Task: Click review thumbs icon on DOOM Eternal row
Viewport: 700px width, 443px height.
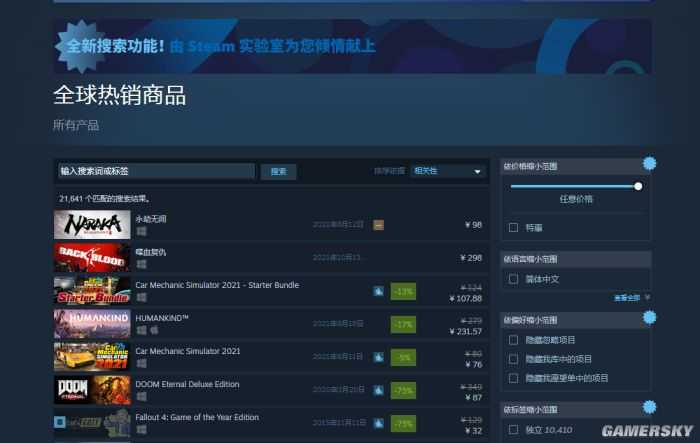Action: (379, 390)
